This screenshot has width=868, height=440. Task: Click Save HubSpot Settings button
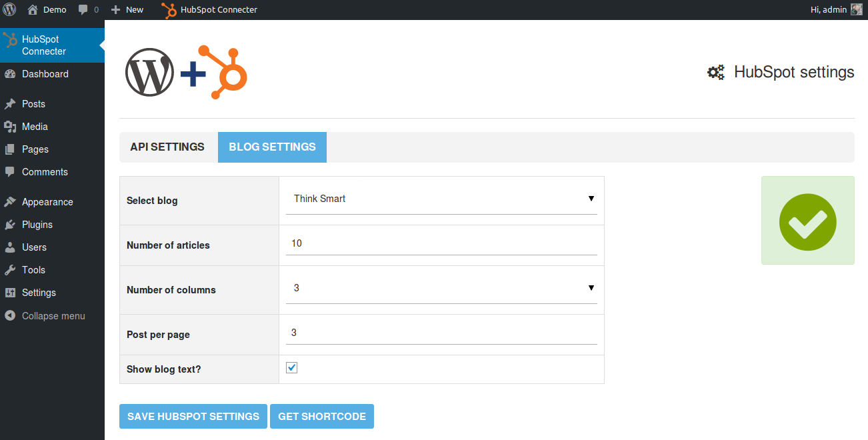coord(193,416)
